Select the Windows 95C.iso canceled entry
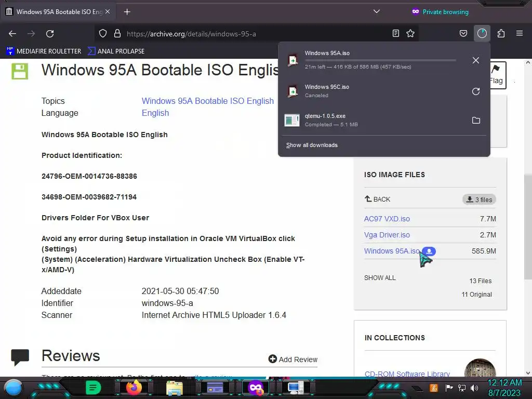This screenshot has height=399, width=532. (x=373, y=91)
